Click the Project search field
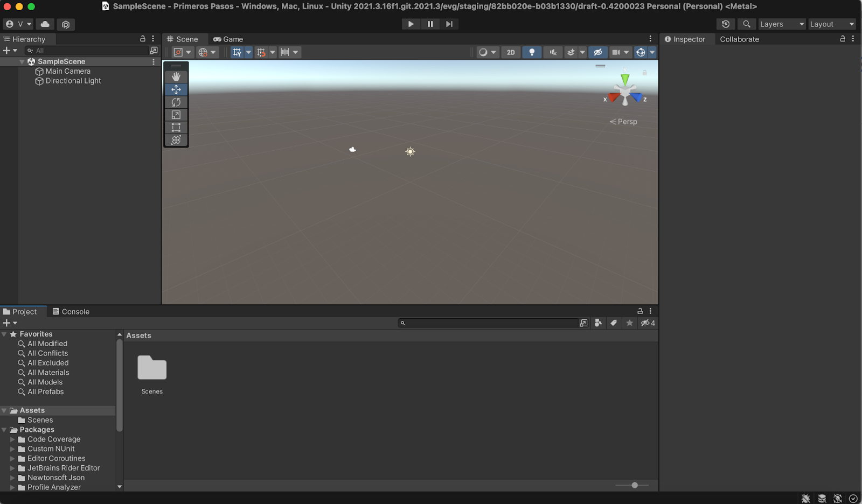The width and height of the screenshot is (862, 504). click(x=488, y=323)
